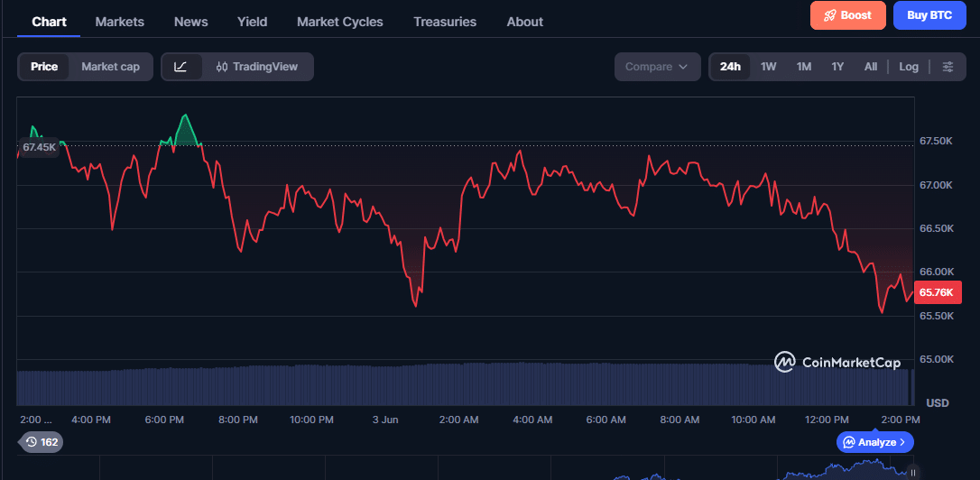Screen dimensions: 980x480
Task: Click the 65.00K axis label
Action: point(936,359)
